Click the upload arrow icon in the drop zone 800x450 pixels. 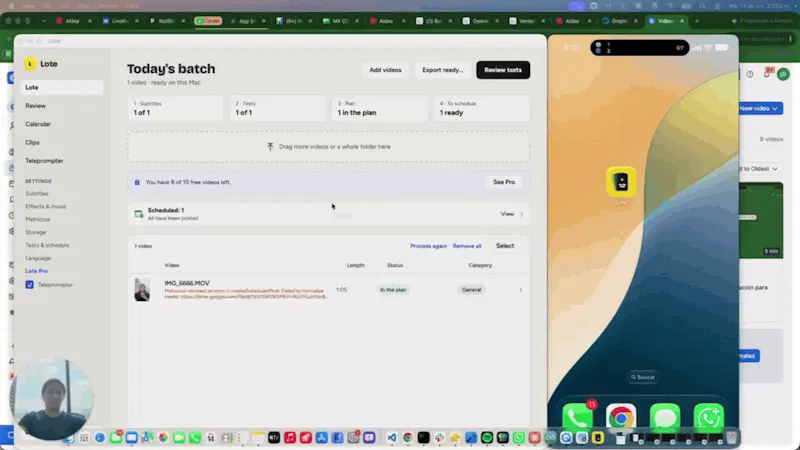point(270,146)
